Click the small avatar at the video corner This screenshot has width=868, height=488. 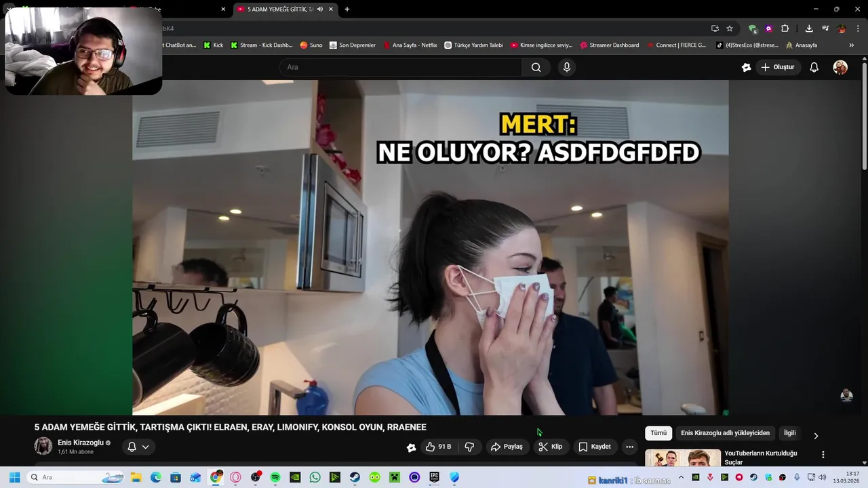(x=846, y=396)
